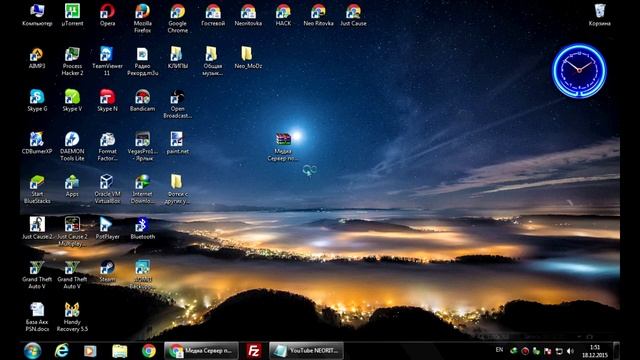Launch the Just Cause 2 shortcut
Viewport: 640px width, 360px height.
(37, 228)
